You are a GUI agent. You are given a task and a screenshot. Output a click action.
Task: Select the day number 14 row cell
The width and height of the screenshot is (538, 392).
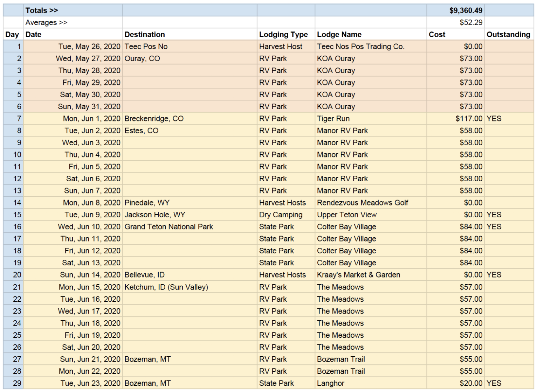tap(17, 203)
